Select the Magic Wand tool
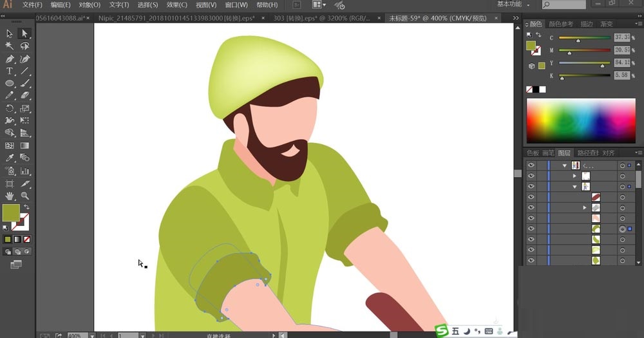This screenshot has width=644, height=338. click(10, 46)
